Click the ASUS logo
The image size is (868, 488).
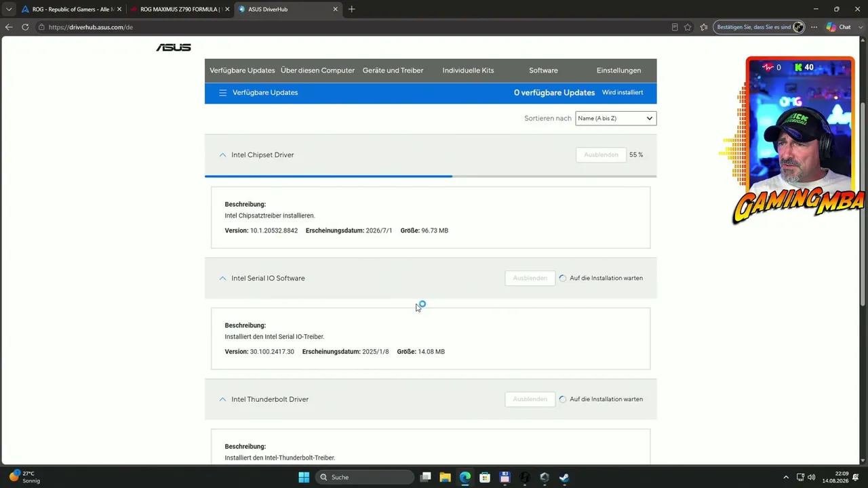[174, 47]
